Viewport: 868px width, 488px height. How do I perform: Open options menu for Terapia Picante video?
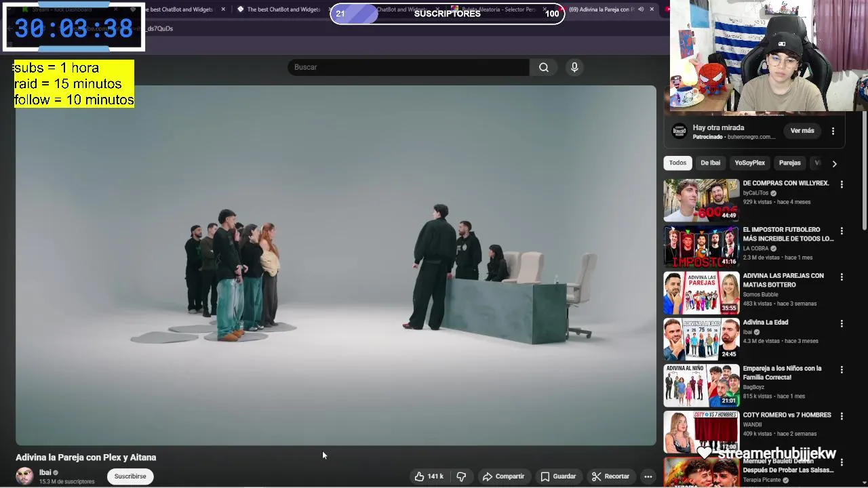842,463
